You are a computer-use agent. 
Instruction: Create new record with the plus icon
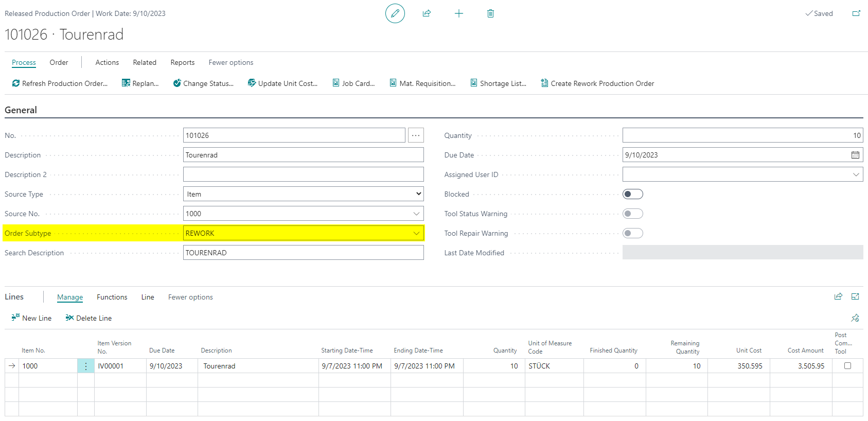(459, 13)
